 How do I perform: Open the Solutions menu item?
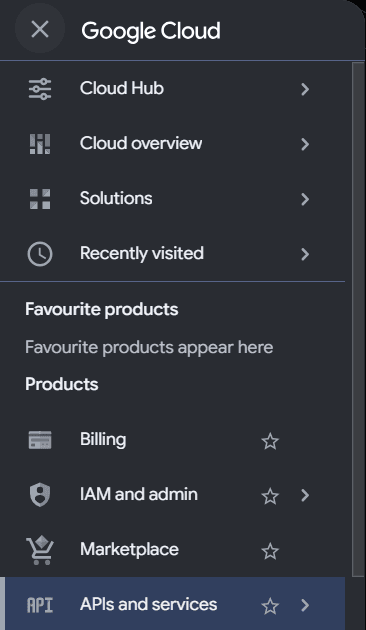(172, 199)
